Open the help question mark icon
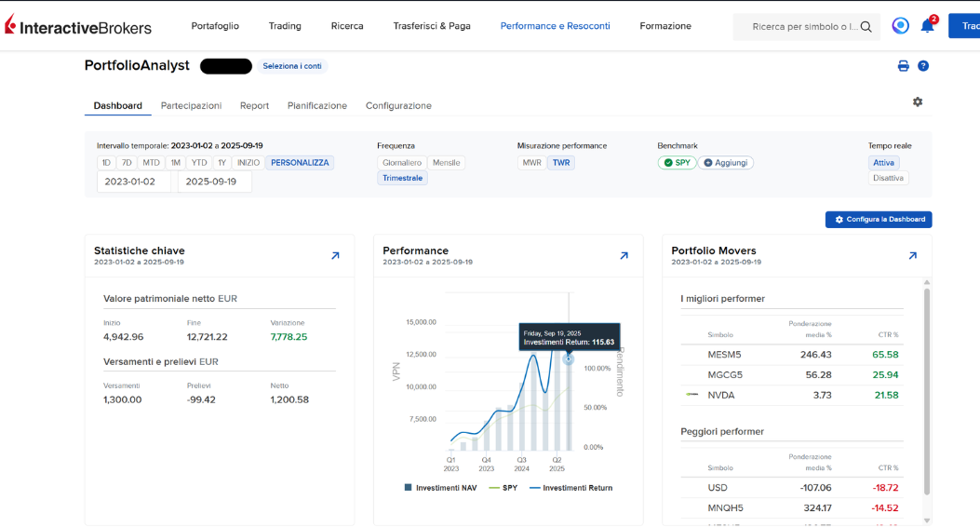Screen dimensions: 980x527 coord(923,66)
